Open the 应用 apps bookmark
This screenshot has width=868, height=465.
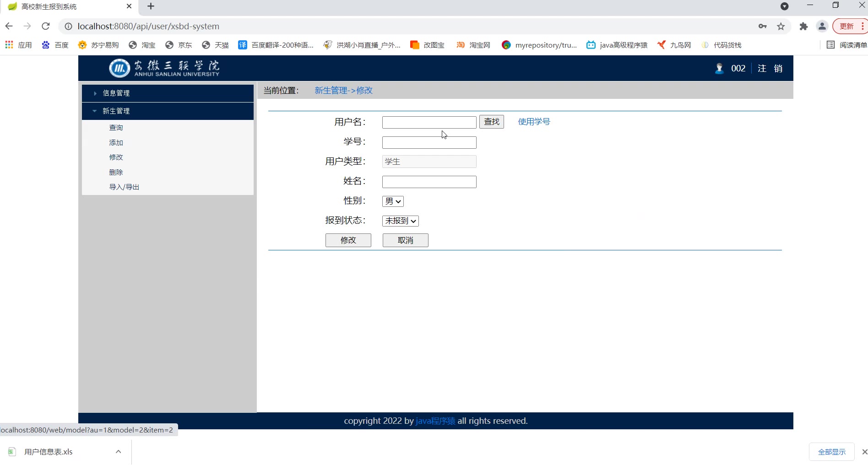(x=18, y=45)
